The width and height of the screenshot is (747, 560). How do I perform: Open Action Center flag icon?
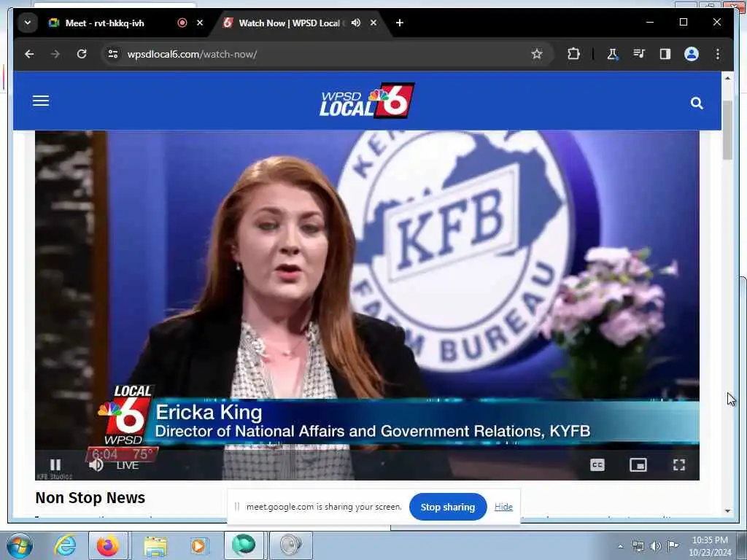pyautogui.click(x=673, y=545)
